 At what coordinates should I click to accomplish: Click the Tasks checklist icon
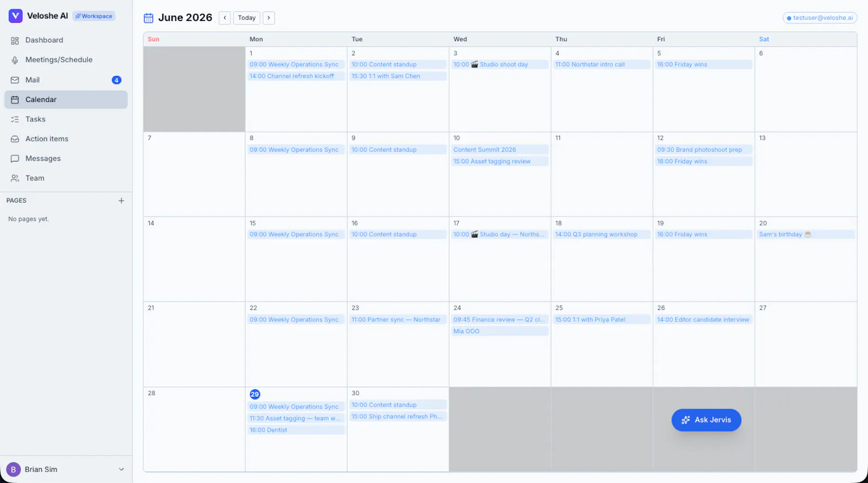coord(15,119)
